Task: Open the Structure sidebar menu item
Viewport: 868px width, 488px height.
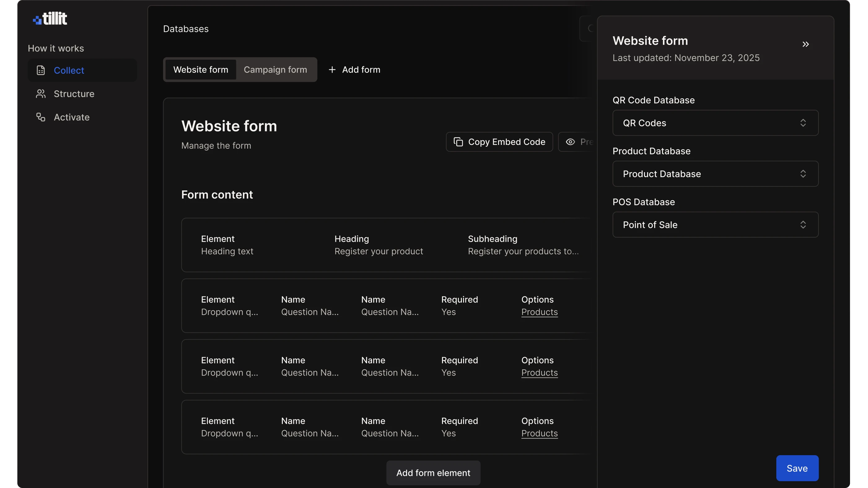Action: (x=74, y=94)
